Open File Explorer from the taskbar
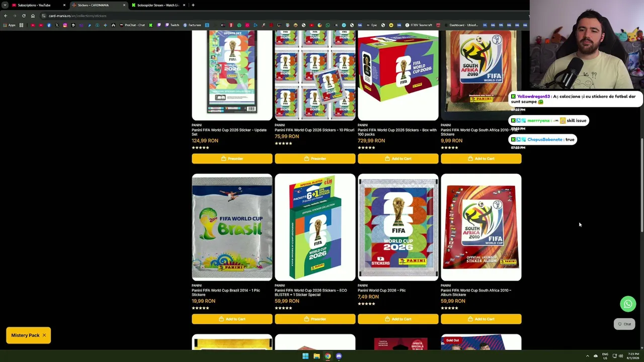Viewport: 644px width, 362px height. [x=316, y=356]
